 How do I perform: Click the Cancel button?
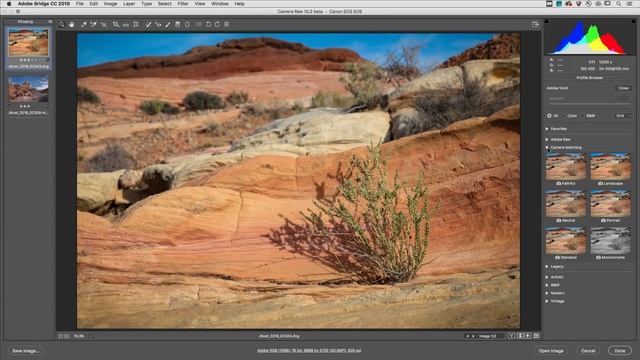click(x=588, y=351)
